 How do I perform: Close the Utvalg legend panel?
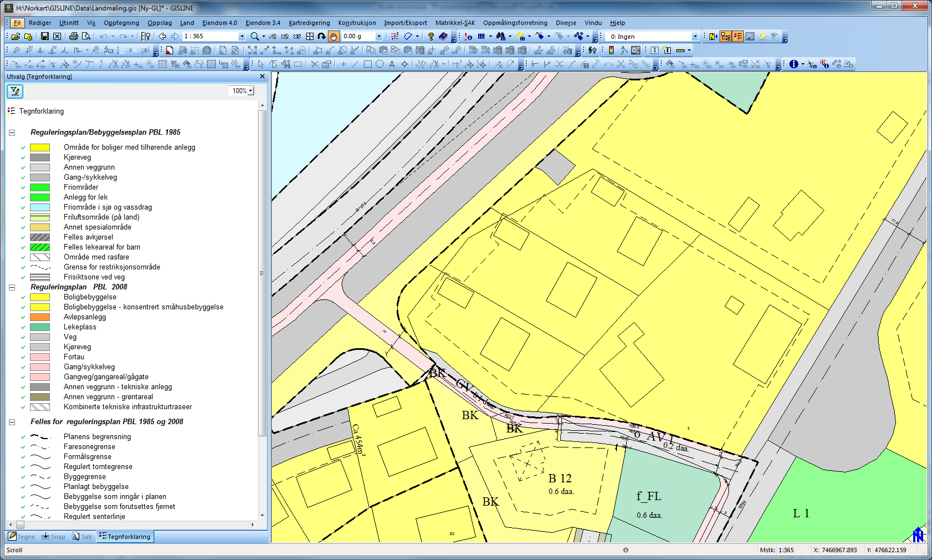coord(262,77)
